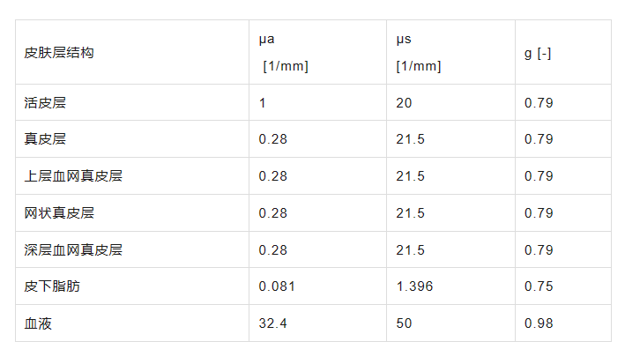The height and width of the screenshot is (364, 625).
Task: Click the μs value 20 for 活皮层
Action: pos(404,103)
